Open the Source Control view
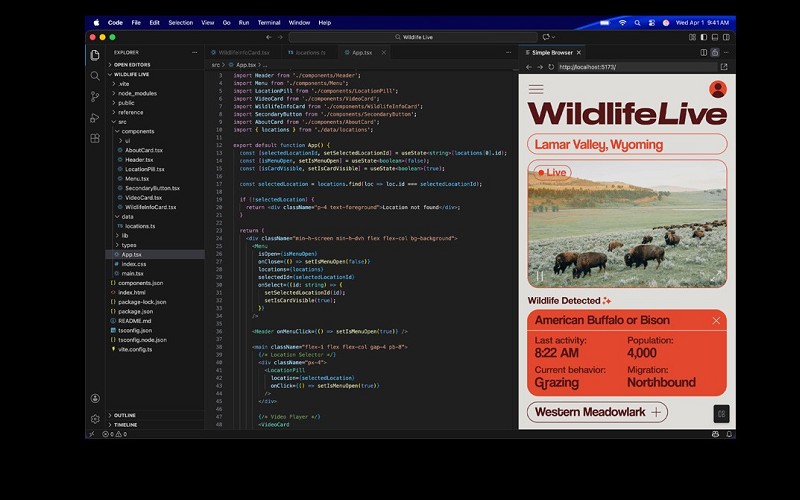This screenshot has height=500, width=800. (x=95, y=97)
